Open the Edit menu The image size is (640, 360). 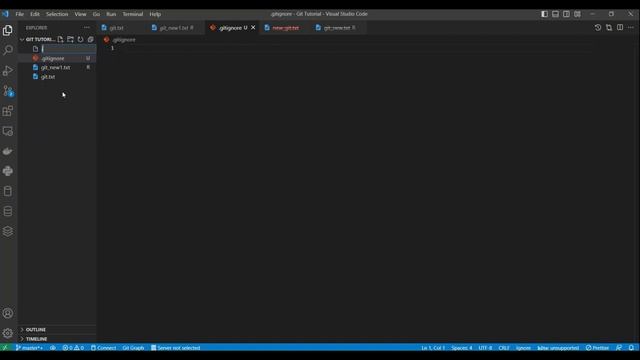tap(35, 14)
